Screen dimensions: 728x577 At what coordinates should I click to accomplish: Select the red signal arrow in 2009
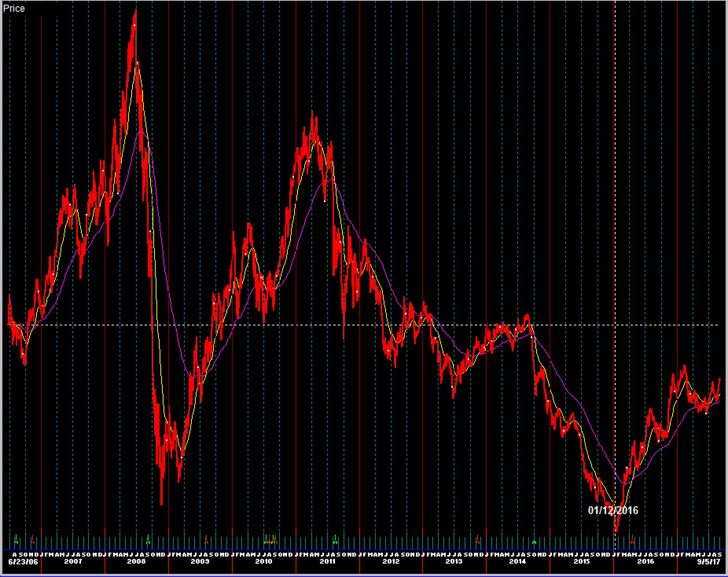click(x=206, y=540)
